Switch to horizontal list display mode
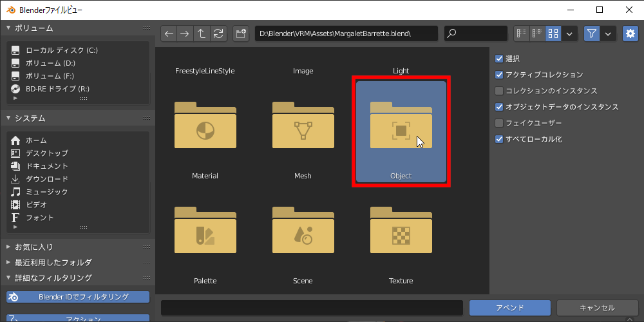 coord(537,33)
